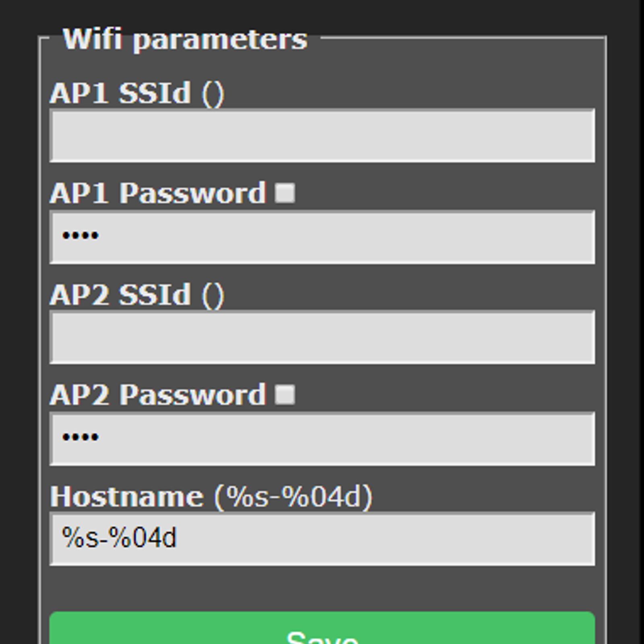Click into the AP2 Password field
The image size is (644, 644).
322,439
